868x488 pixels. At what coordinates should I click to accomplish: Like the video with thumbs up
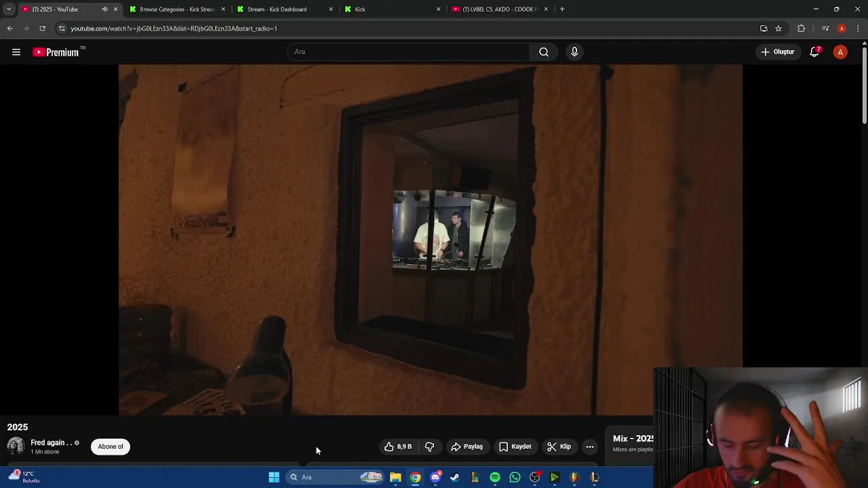pyautogui.click(x=398, y=447)
